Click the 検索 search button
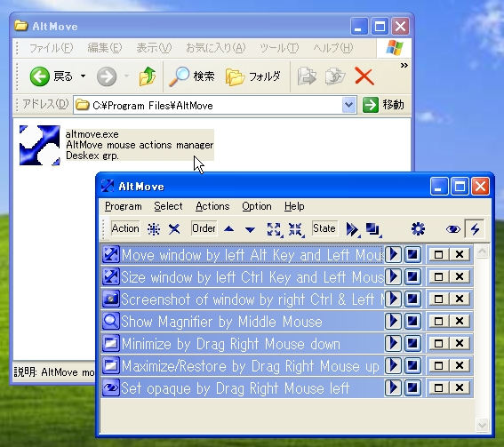The height and width of the screenshot is (447, 504). click(192, 76)
